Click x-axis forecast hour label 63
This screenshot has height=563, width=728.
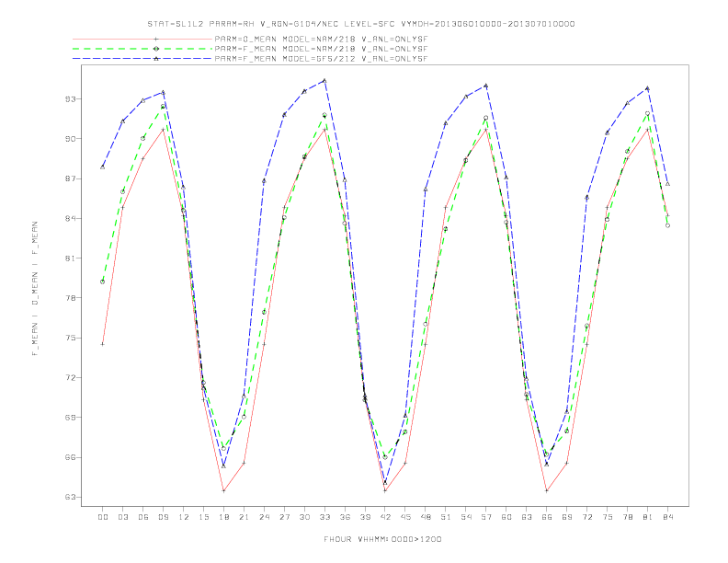[527, 517]
